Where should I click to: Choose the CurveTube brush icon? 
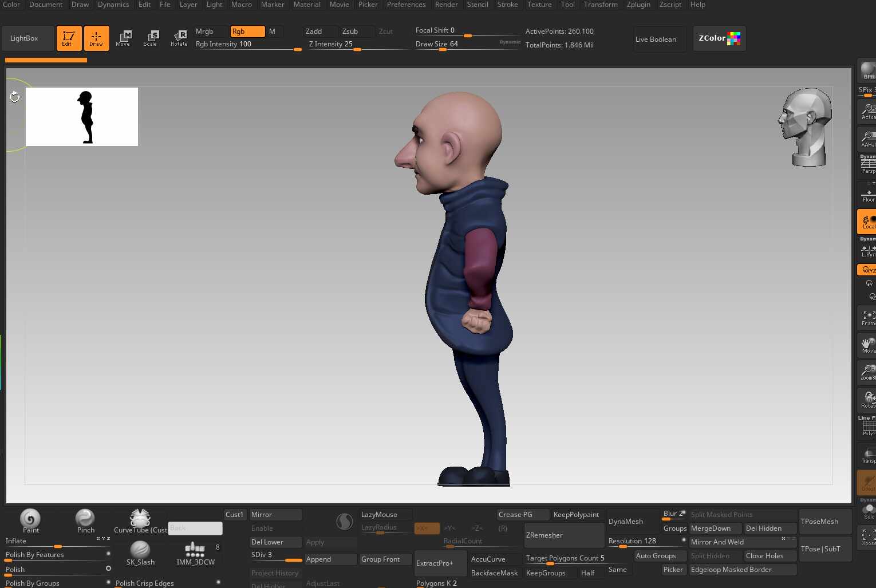pyautogui.click(x=140, y=521)
